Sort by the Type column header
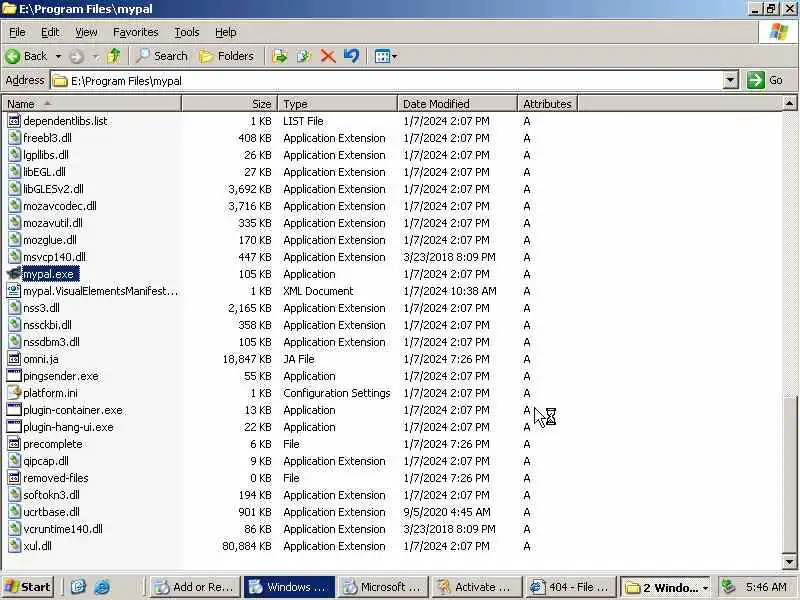The height and width of the screenshot is (600, 800). pos(337,104)
